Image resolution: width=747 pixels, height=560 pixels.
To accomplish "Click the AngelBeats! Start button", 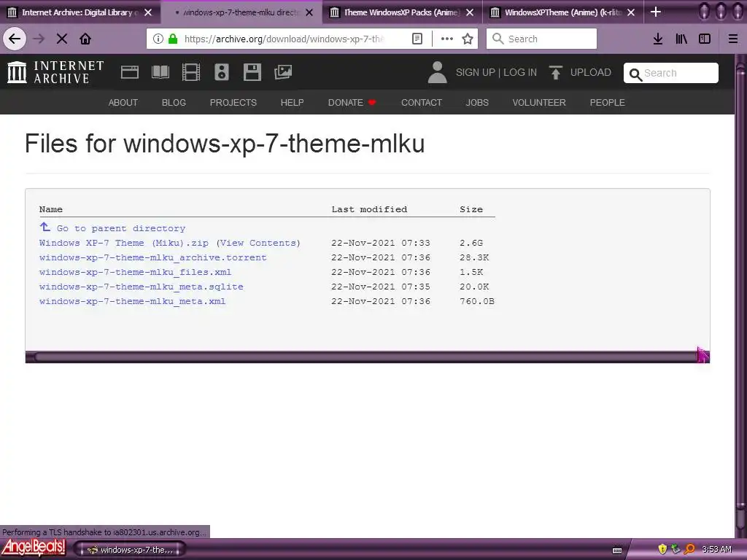I will [34, 548].
